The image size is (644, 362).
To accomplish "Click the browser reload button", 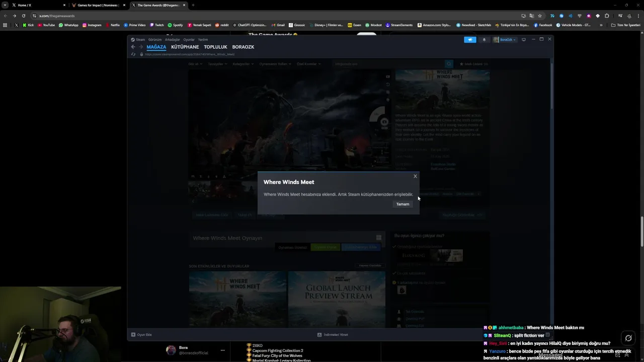I will point(23,16).
